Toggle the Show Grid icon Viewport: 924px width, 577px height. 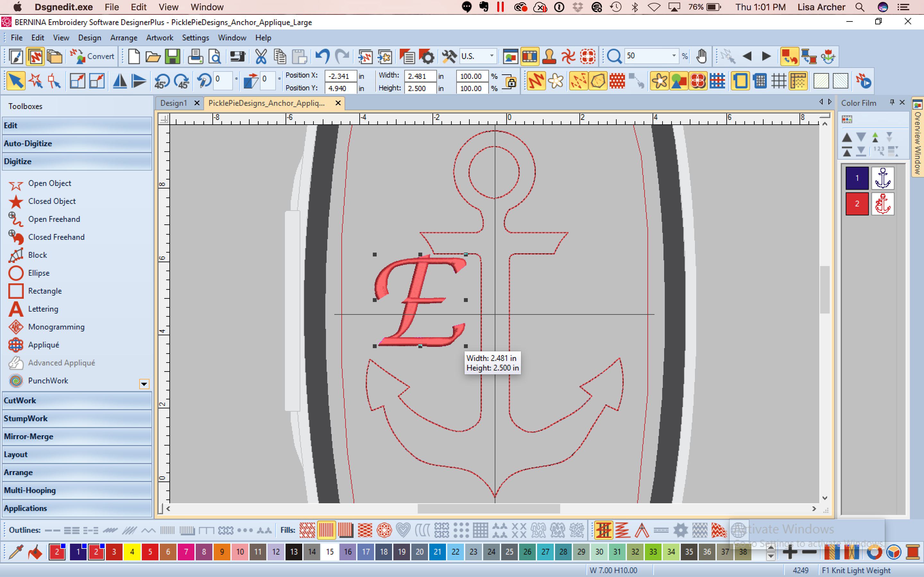779,81
